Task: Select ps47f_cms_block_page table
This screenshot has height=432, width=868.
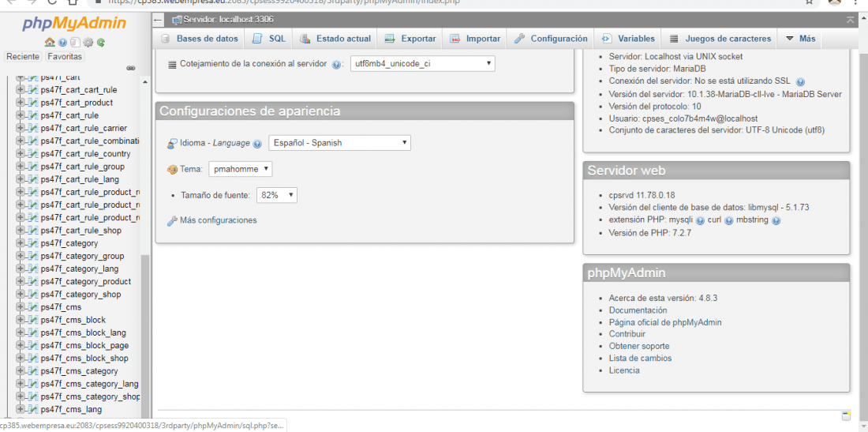Action: coord(84,345)
